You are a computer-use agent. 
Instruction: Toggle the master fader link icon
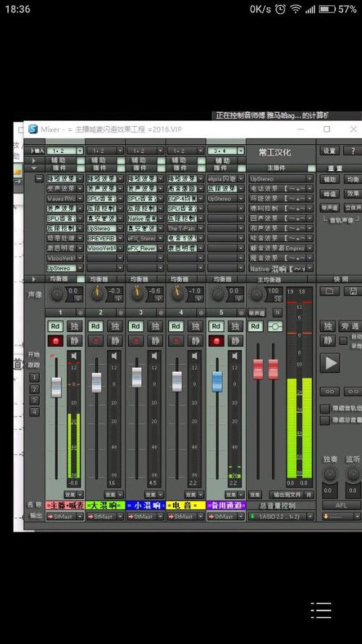point(275,326)
